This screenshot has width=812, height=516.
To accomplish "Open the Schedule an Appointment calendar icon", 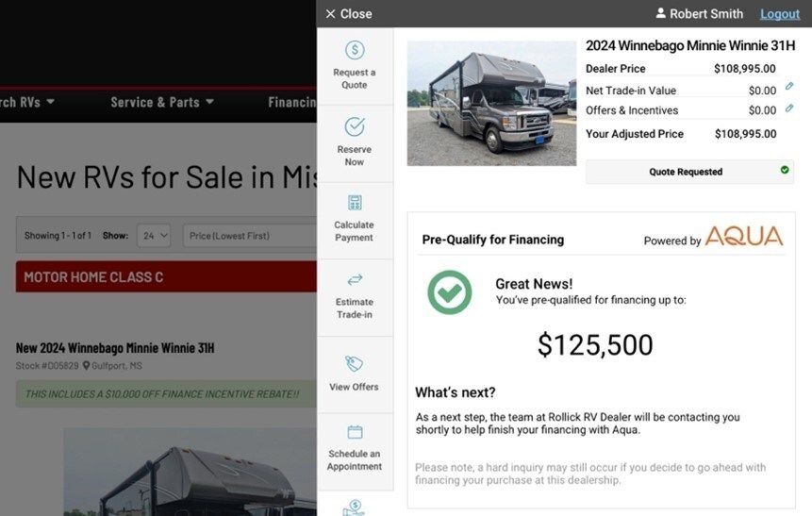I will point(355,432).
